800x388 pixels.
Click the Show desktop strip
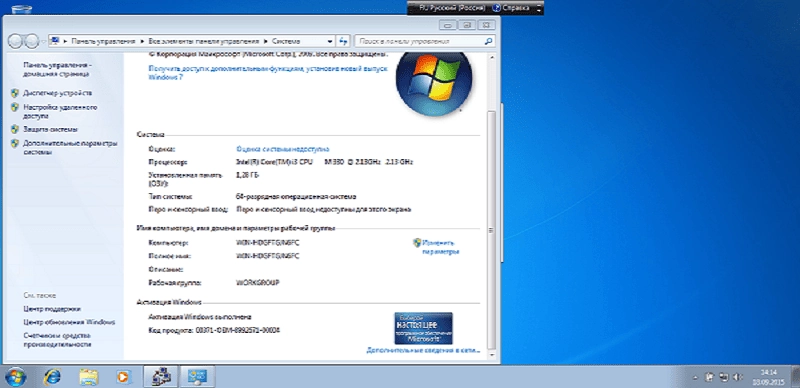click(x=796, y=377)
